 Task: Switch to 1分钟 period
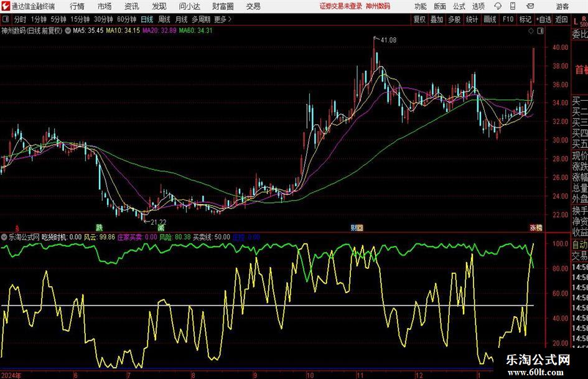coord(39,19)
